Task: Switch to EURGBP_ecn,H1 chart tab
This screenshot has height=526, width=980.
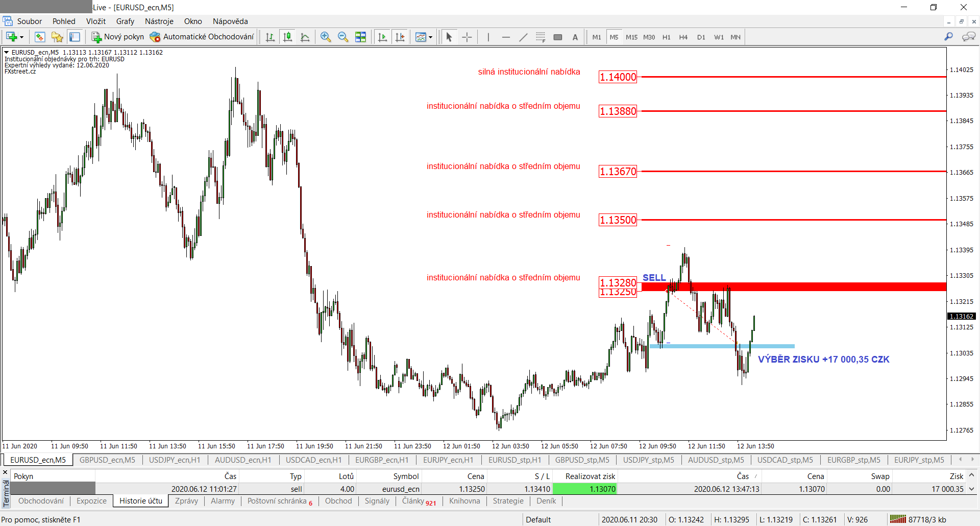Action: (382, 460)
